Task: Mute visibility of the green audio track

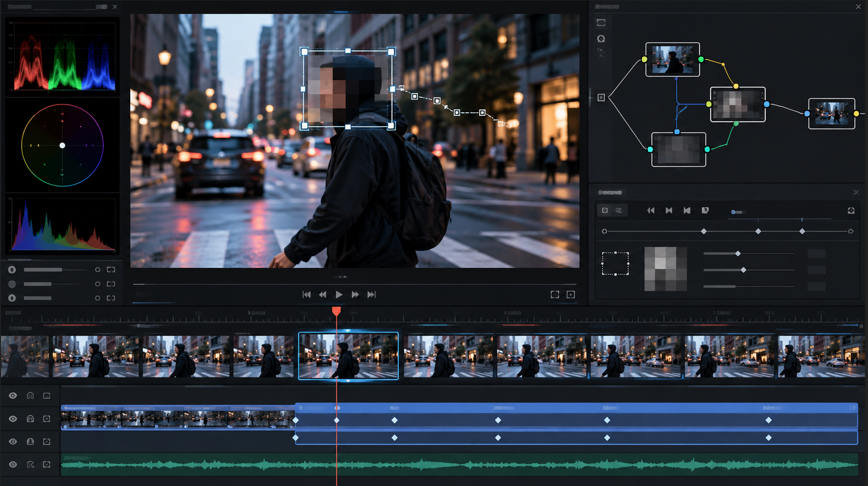Action: point(13,465)
